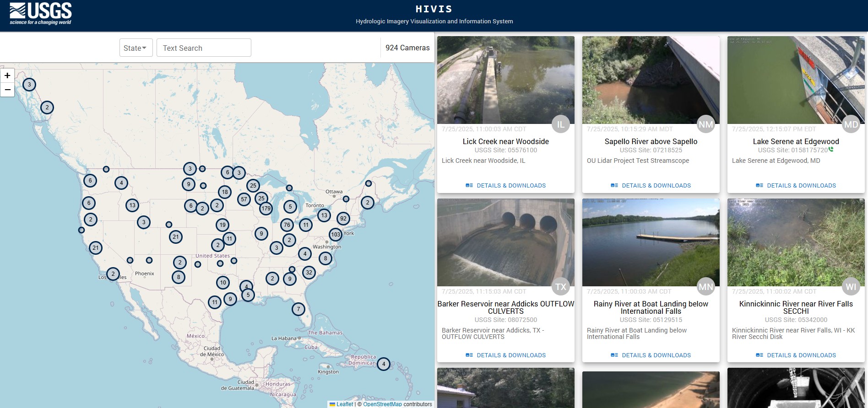Select the 19 camera cluster marker
Viewport: 868px width, 408px height.
223,225
